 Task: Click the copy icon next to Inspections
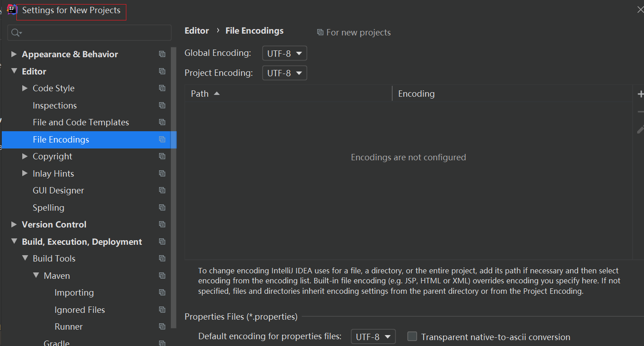(x=162, y=105)
